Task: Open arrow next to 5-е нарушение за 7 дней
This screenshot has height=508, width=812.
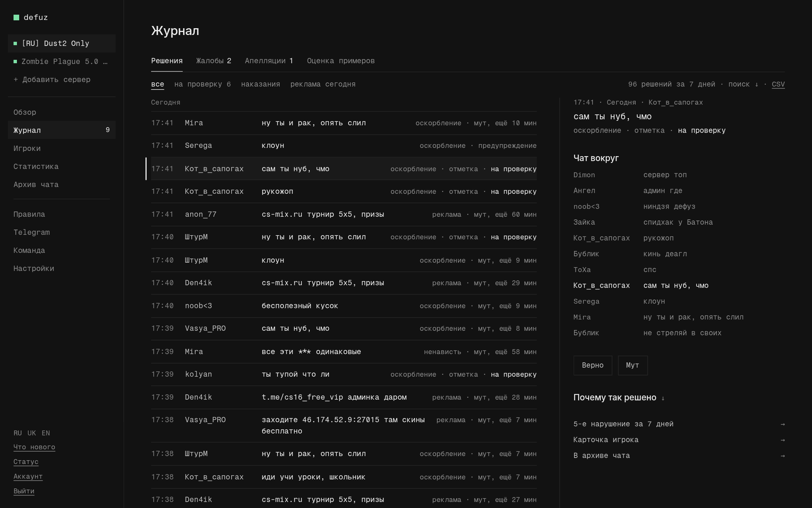Action: 782,424
